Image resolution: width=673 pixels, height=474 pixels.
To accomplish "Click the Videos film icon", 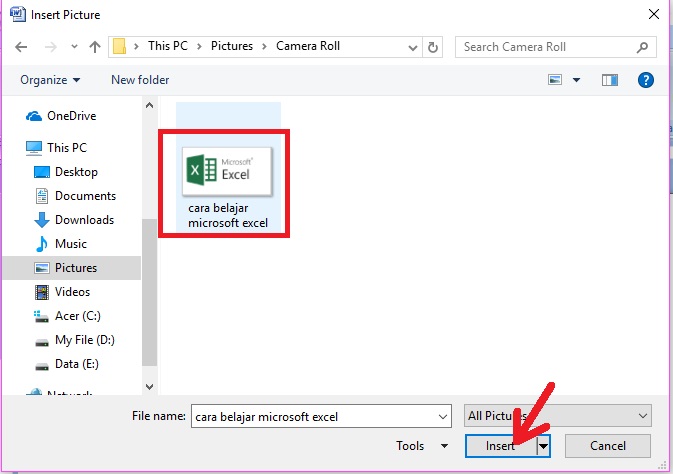I will click(x=42, y=292).
